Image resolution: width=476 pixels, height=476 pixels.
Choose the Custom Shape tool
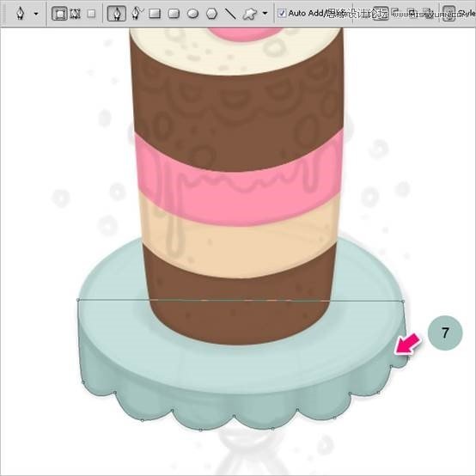pos(250,14)
